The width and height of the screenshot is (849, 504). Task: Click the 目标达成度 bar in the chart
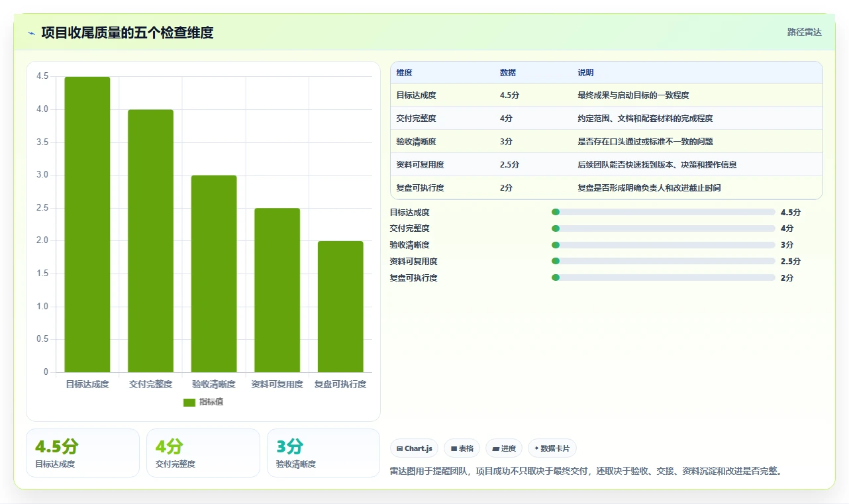[x=87, y=225]
